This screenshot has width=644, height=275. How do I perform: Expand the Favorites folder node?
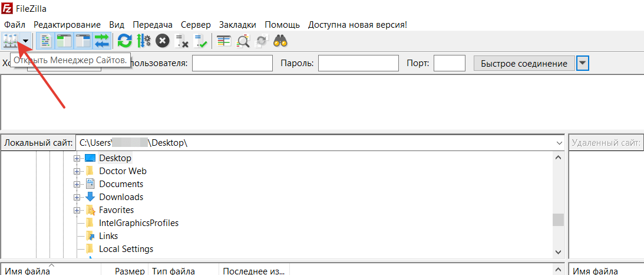pos(77,210)
